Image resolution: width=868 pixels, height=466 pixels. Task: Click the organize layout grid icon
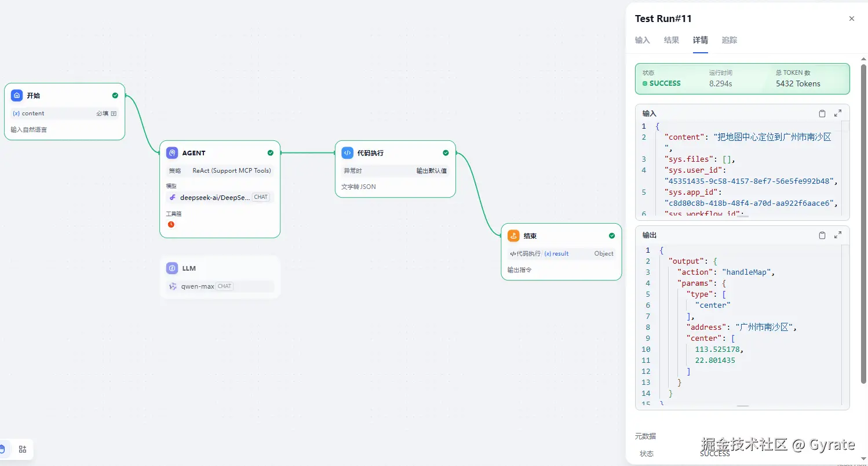(23, 449)
